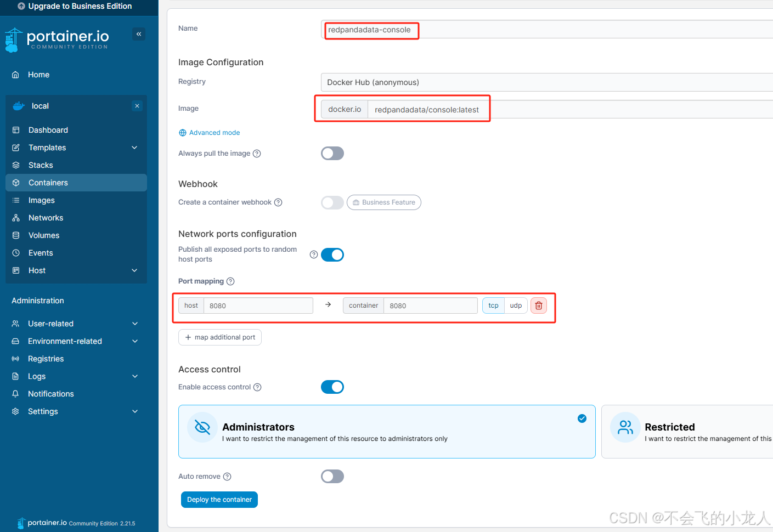Image resolution: width=773 pixels, height=532 pixels.
Task: Click the Dashboard icon in sidebar
Action: [x=16, y=130]
